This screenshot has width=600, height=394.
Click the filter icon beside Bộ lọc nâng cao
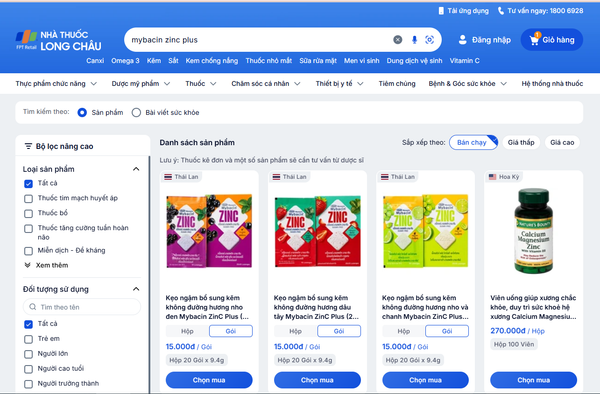pos(28,146)
